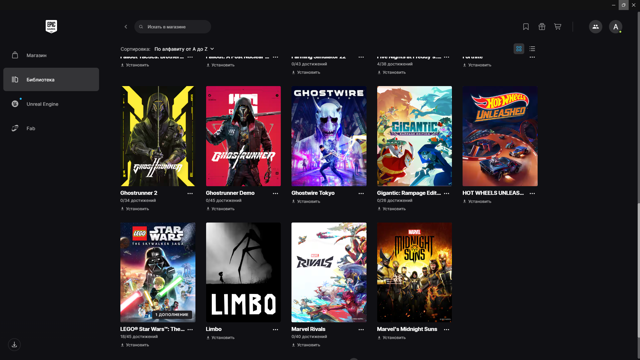This screenshot has height=360, width=640.
Task: Switch to list view
Action: tap(532, 49)
